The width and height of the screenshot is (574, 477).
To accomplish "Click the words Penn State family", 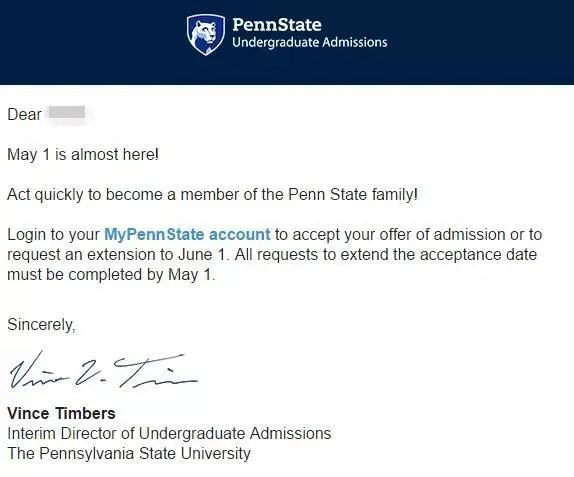I will [x=353, y=194].
